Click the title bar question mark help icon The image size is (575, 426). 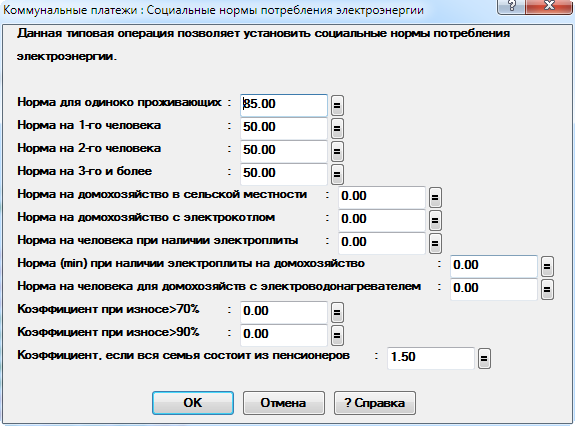(x=511, y=6)
